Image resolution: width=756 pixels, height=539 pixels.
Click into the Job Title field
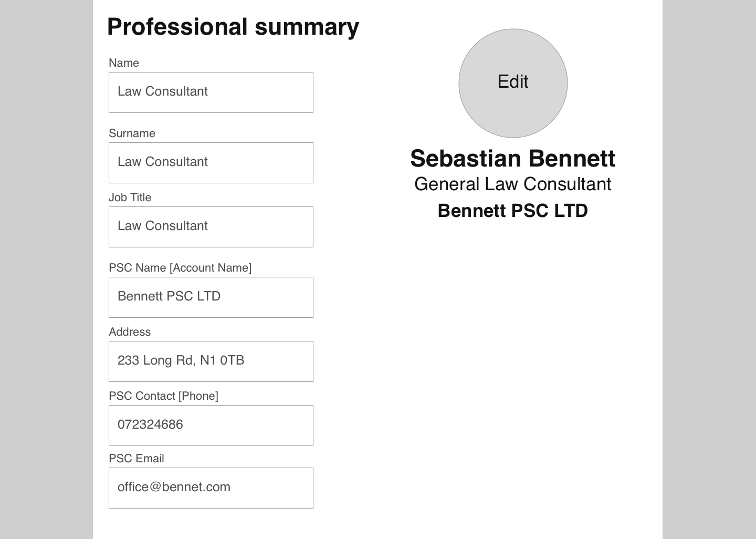[x=211, y=227]
